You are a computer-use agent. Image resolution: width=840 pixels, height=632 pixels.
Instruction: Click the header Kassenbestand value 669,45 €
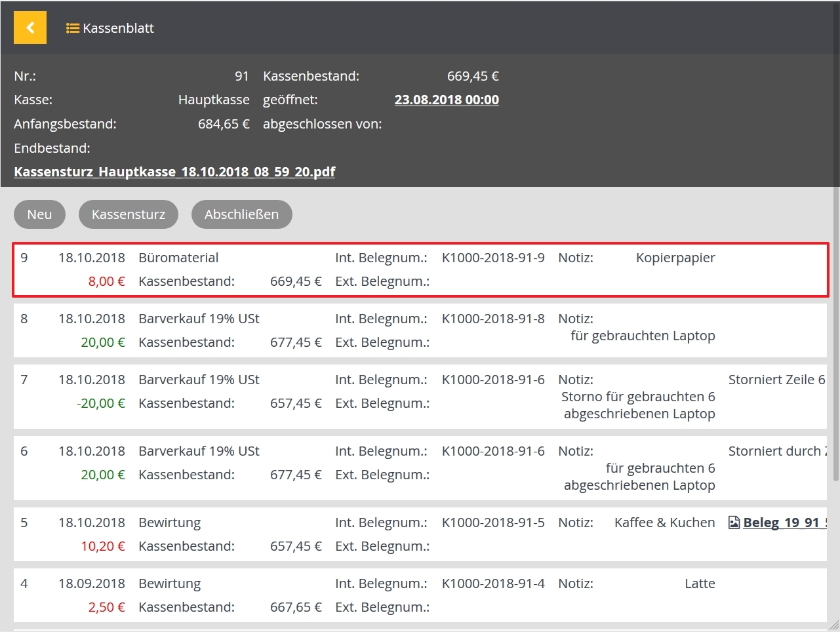coord(473,76)
